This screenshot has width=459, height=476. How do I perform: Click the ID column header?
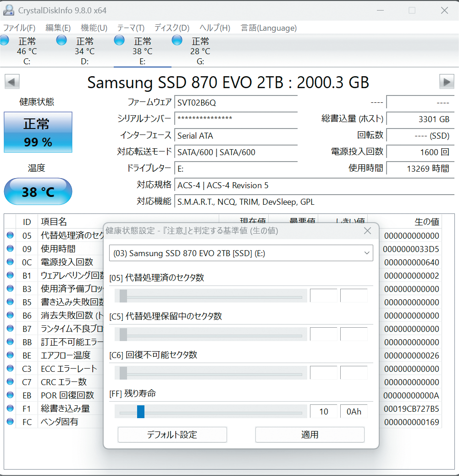point(27,222)
